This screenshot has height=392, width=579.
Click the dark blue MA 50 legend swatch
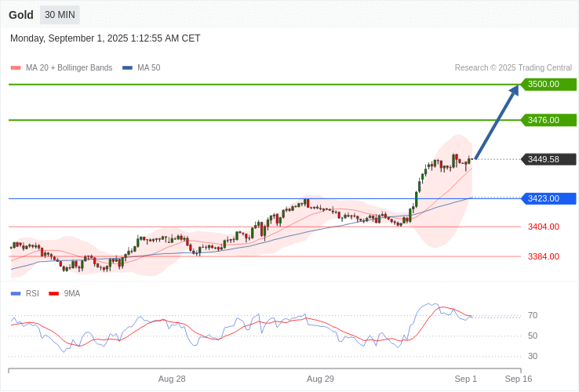pyautogui.click(x=127, y=68)
